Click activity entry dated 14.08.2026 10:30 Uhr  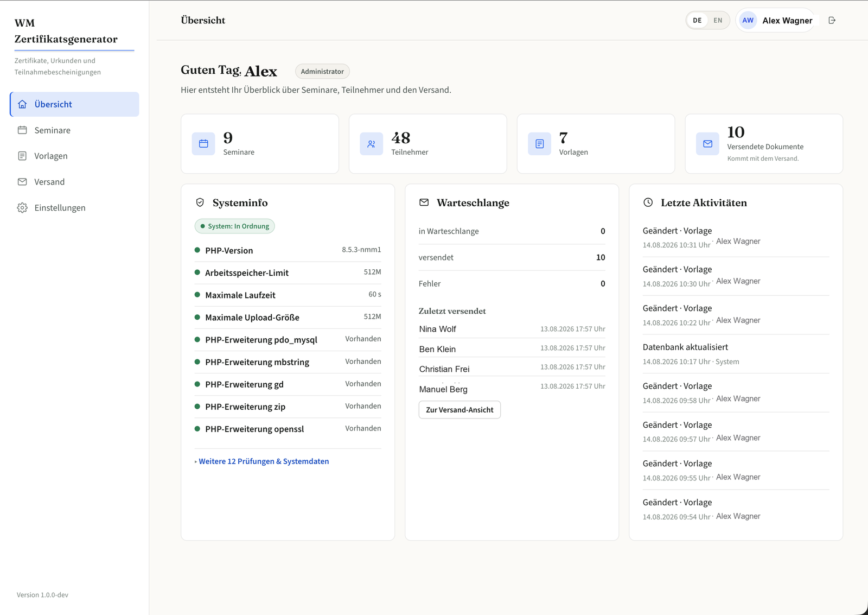(736, 276)
